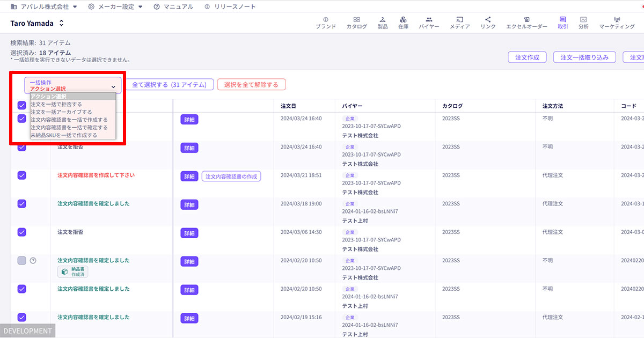
Task: Uncheck the 2024/03/18 19:00 order checkbox
Action: tap(21, 204)
